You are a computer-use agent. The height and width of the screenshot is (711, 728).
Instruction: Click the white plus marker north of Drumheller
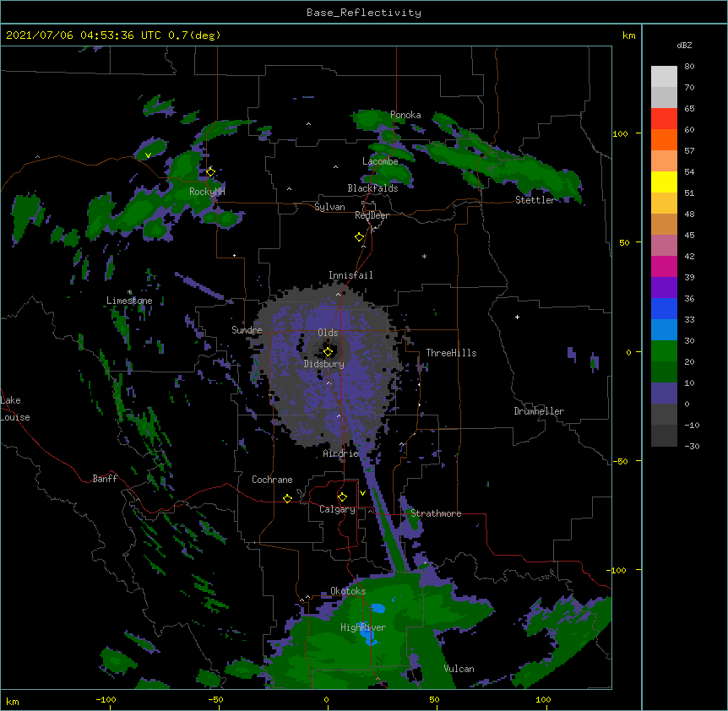[517, 317]
